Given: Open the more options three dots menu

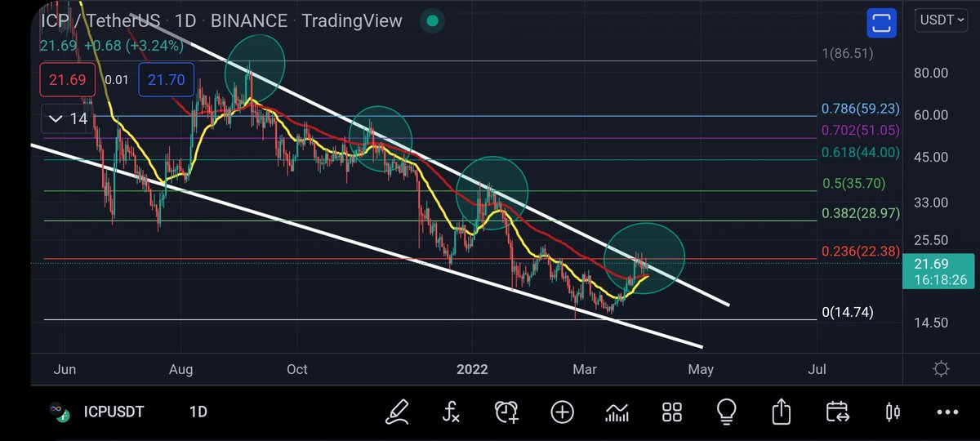Looking at the screenshot, I should pyautogui.click(x=947, y=412).
